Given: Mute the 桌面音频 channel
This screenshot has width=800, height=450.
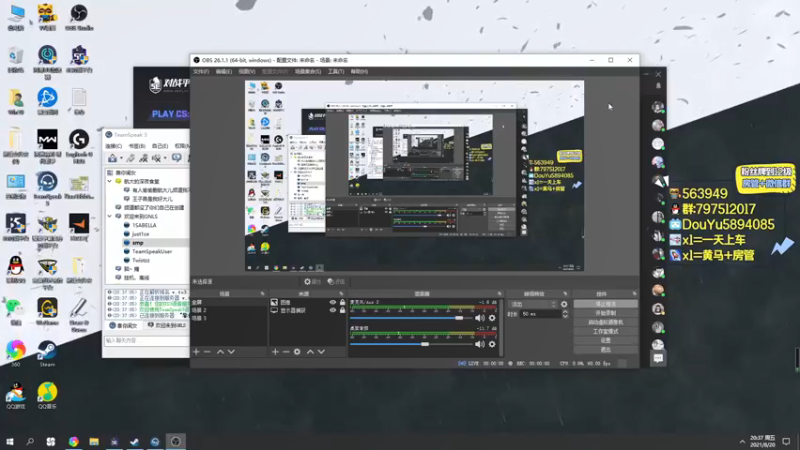Looking at the screenshot, I should coord(480,344).
